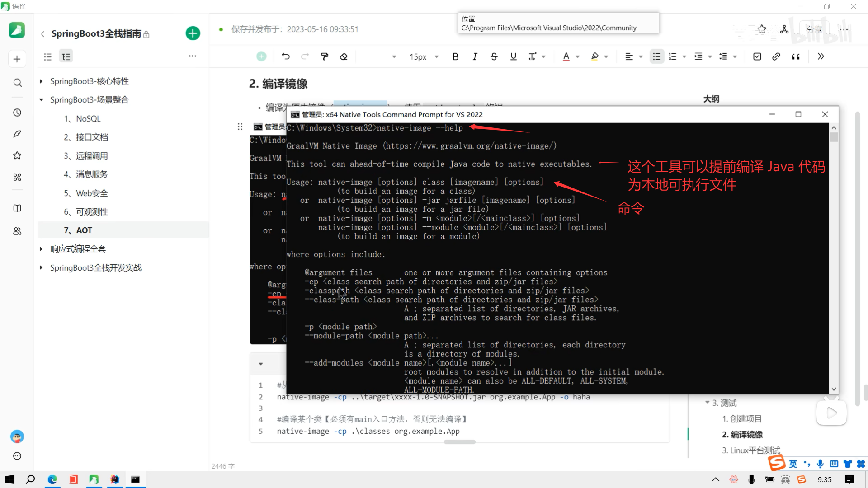Screen dimensions: 868x488
Task: Open the Edge browser from taskbar
Action: (x=52, y=479)
